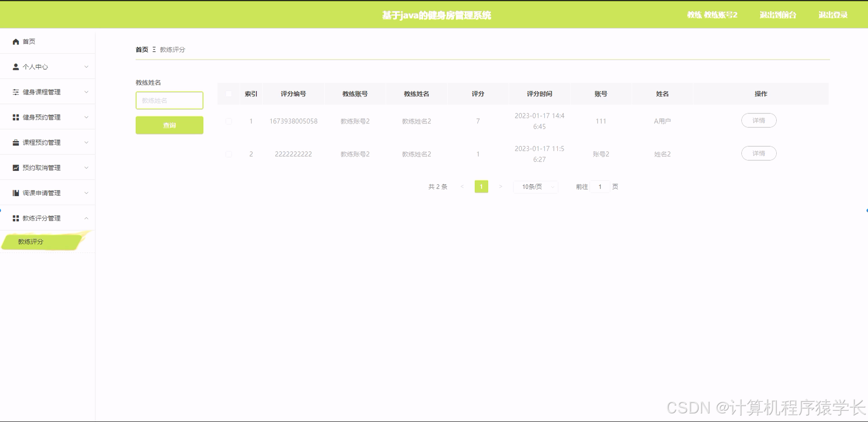The image size is (868, 422).
Task: Select the 健身课程管理 sliders icon
Action: [x=15, y=92]
